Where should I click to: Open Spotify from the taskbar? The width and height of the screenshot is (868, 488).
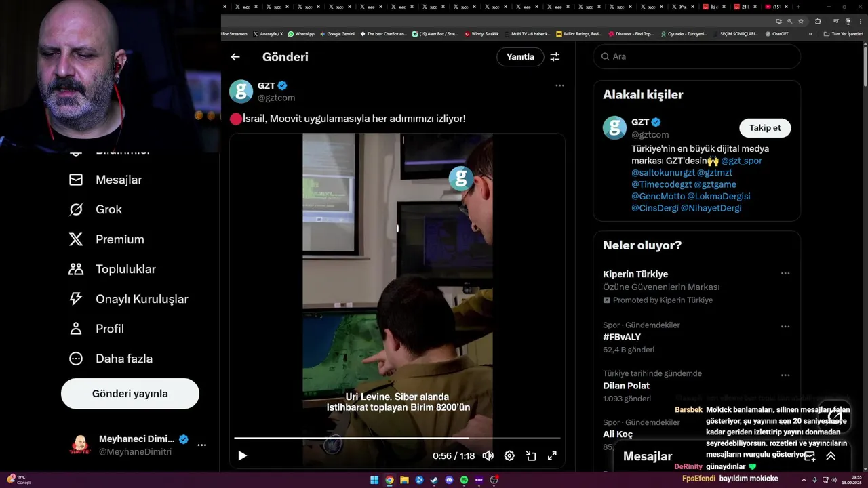coord(464,480)
